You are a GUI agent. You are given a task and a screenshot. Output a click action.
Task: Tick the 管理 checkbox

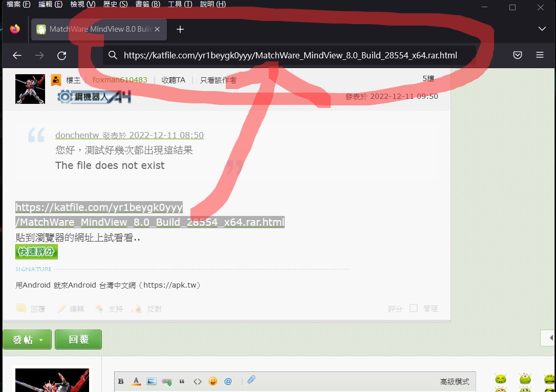tap(414, 308)
